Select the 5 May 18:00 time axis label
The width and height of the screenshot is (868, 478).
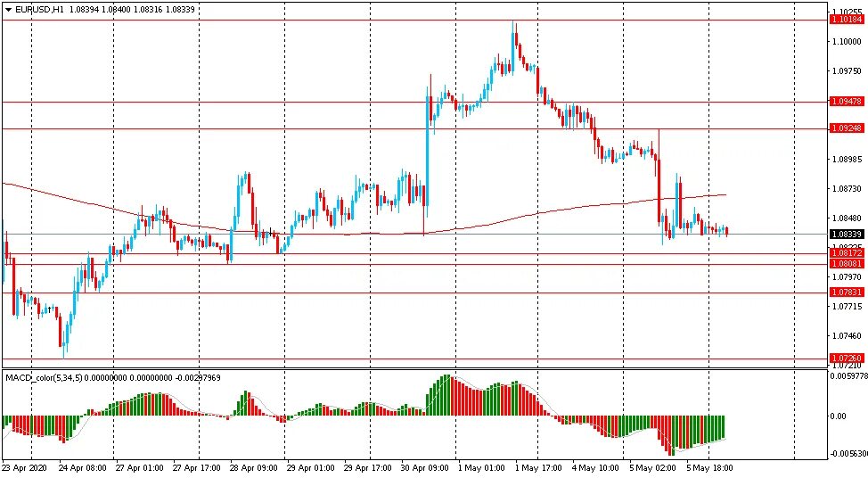tap(709, 468)
